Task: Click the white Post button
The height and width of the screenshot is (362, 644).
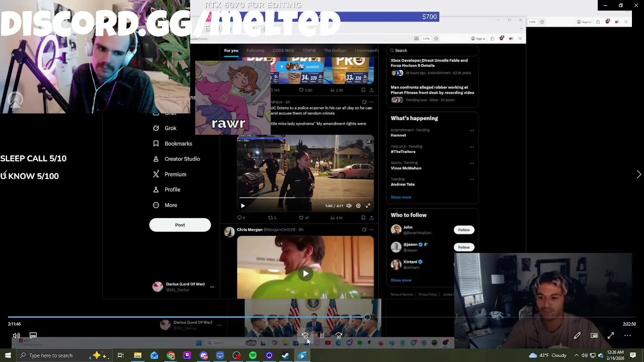Action: click(180, 225)
